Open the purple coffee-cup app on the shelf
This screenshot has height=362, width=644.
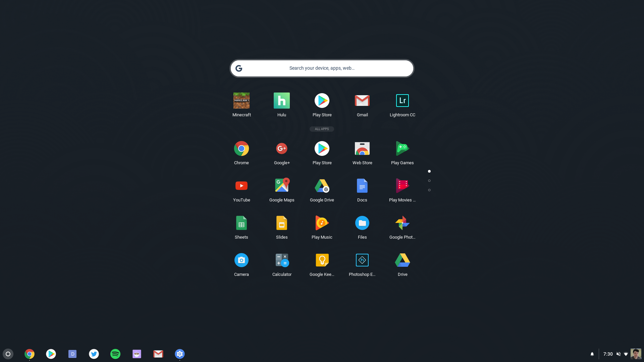pos(137,354)
